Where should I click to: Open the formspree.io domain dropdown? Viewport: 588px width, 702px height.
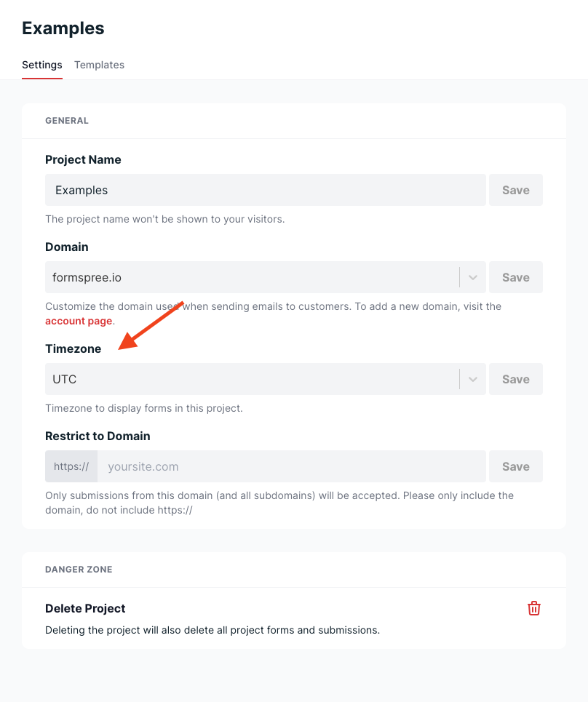(x=251, y=277)
